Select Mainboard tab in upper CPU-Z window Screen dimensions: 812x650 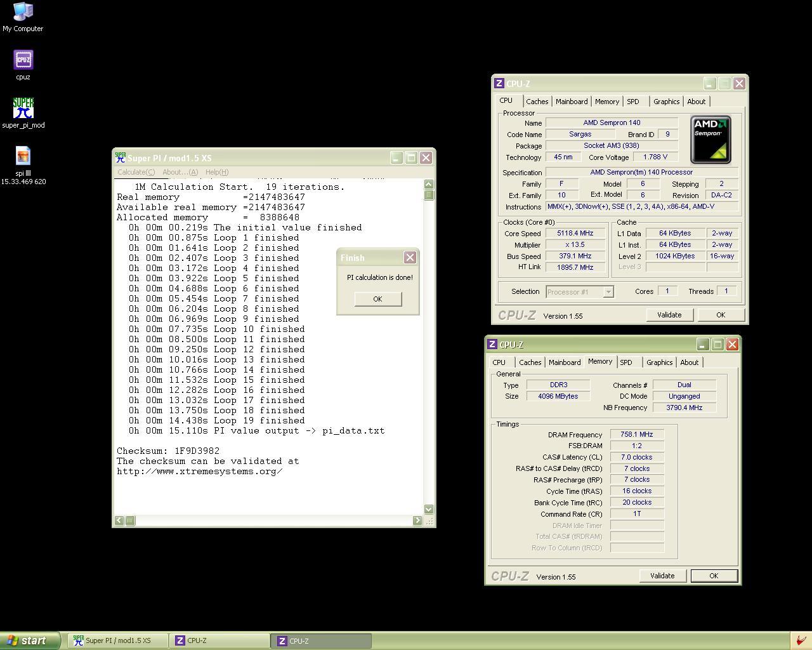point(572,102)
